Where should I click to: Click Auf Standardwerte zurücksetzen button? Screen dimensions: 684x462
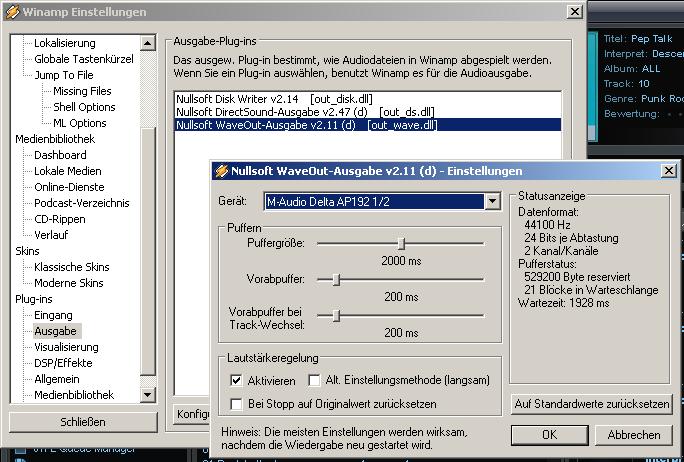[592, 404]
